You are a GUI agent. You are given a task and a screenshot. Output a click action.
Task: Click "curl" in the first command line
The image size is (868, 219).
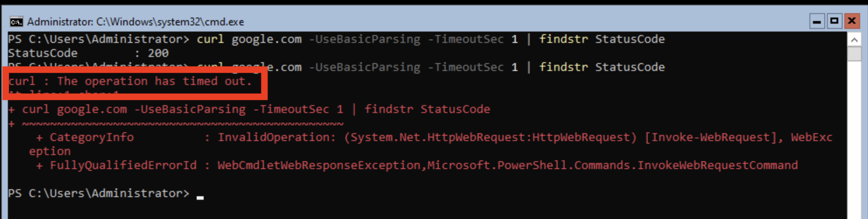point(210,39)
